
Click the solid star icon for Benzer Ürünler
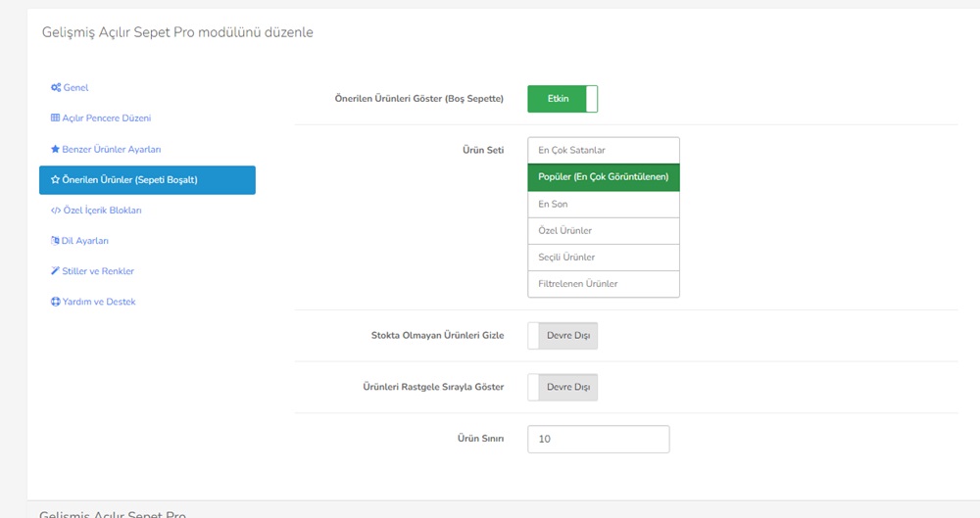55,149
